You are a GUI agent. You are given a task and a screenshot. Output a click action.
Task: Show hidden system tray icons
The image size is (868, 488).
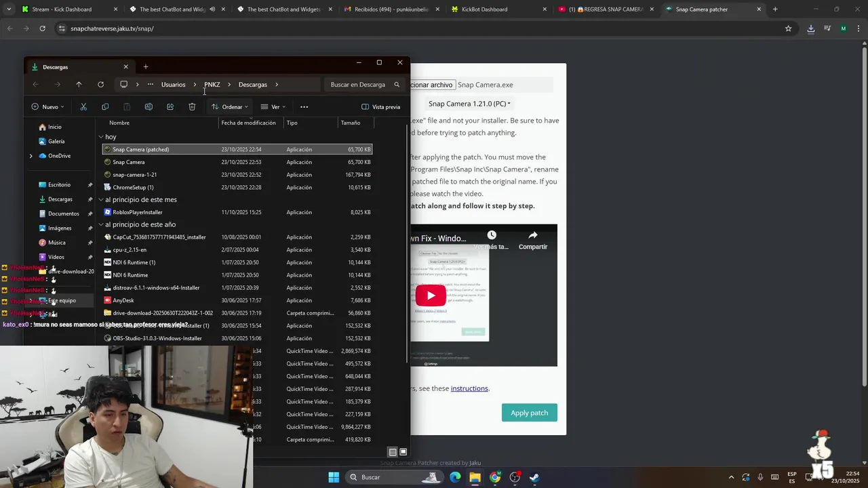(x=731, y=477)
